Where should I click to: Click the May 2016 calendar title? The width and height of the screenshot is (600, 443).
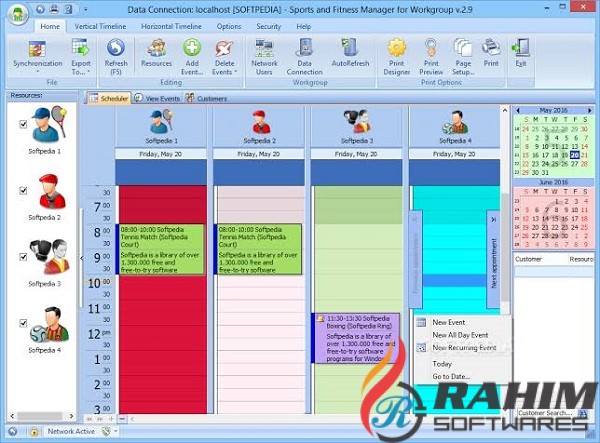coord(553,110)
